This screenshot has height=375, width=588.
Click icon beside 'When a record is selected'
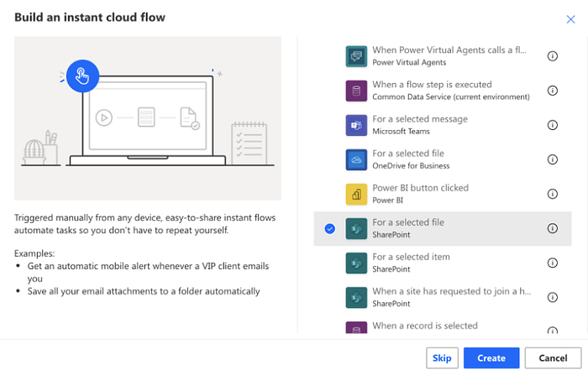(356, 327)
